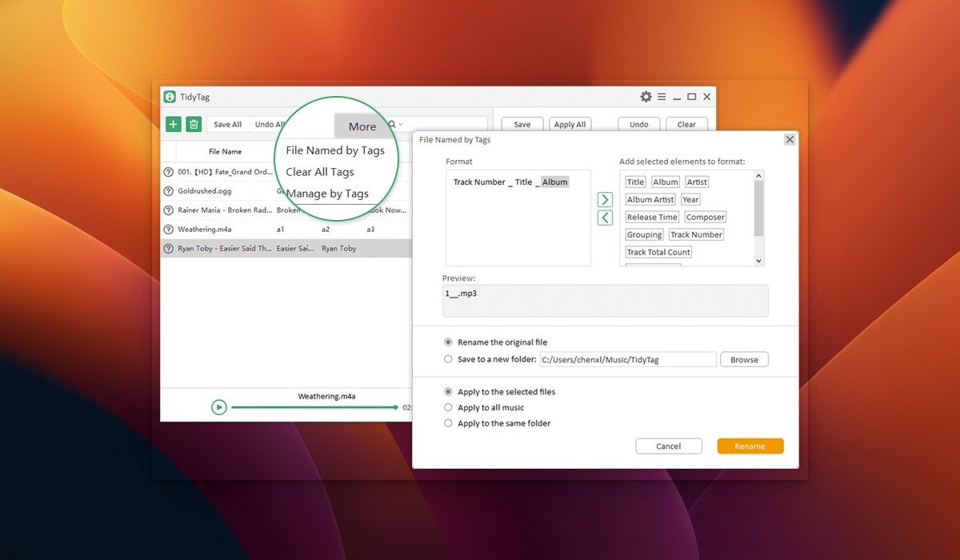The image size is (960, 560).
Task: Click the orange Rename button
Action: (750, 446)
